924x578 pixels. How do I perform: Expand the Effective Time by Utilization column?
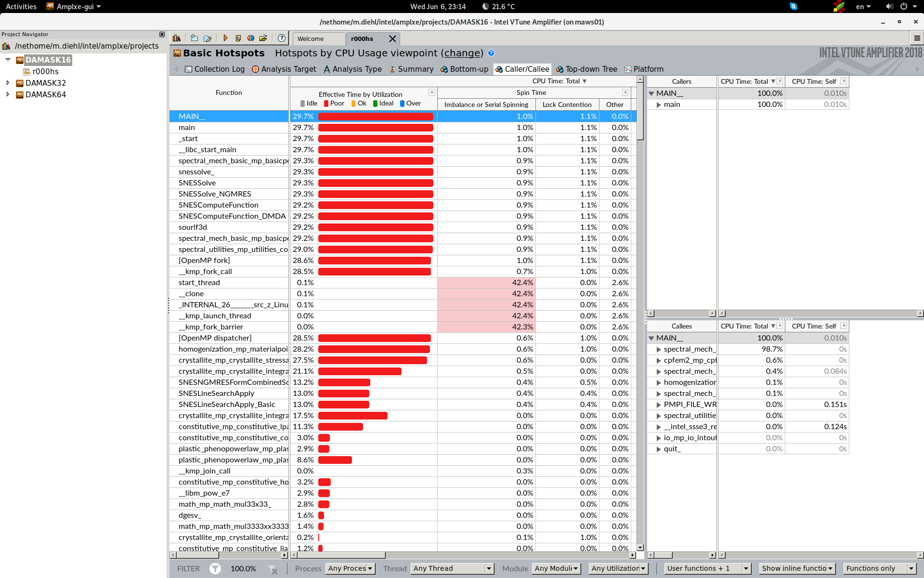click(x=432, y=92)
